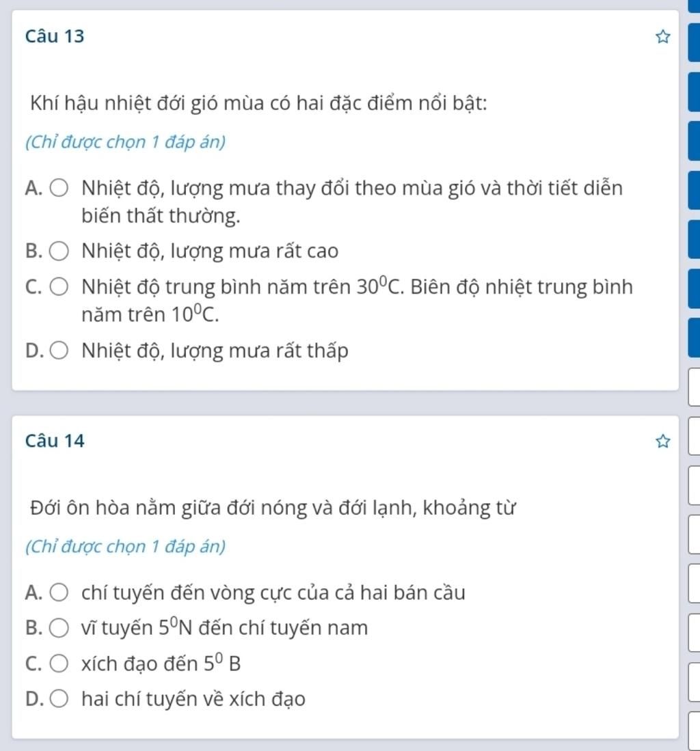Image resolution: width=700 pixels, height=751 pixels.
Task: Click the Câu 13 question heading
Action: point(55,36)
